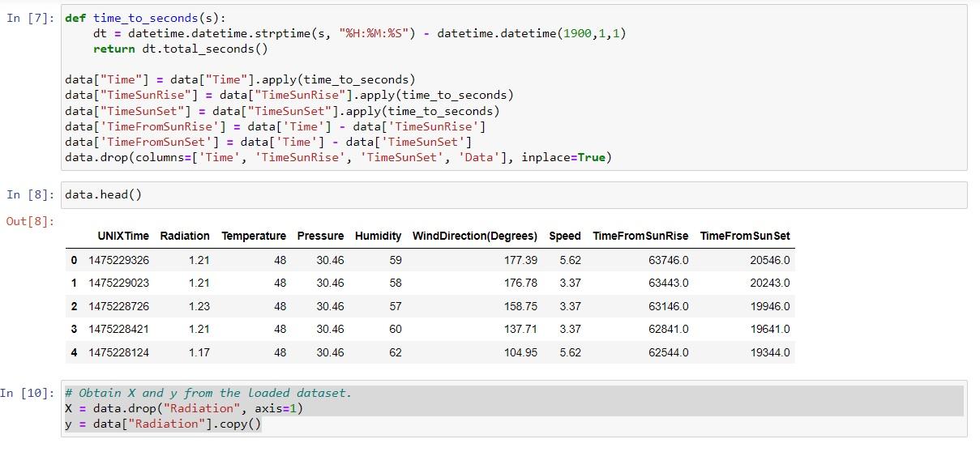Click the data['TimeFromSunSet'] assignment line
The height and width of the screenshot is (456, 980).
268,142
